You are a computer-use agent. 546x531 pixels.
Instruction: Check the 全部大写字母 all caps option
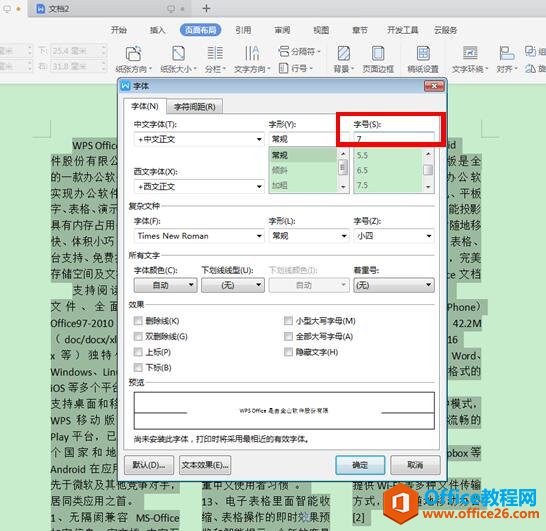click(288, 336)
